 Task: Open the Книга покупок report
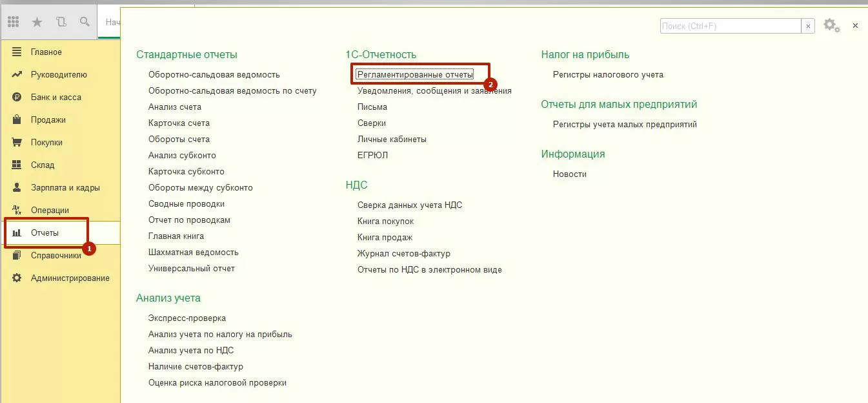click(386, 221)
